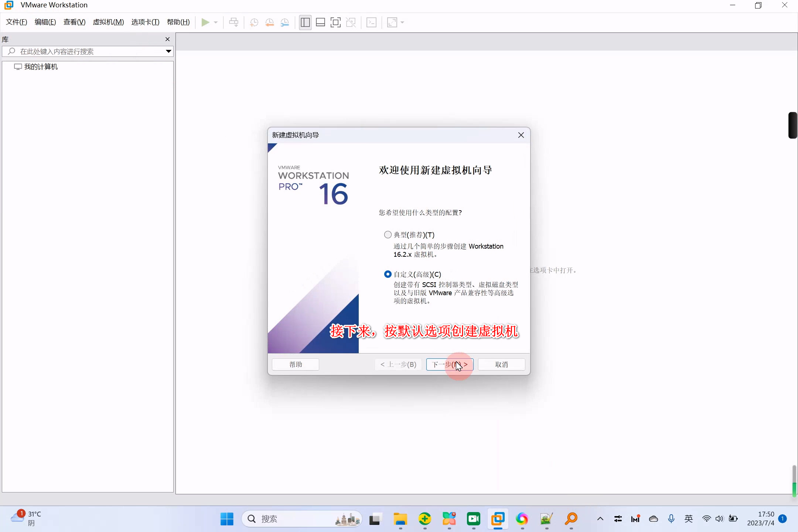
Task: Open Wi-Fi network settings in tray
Action: [706, 519]
